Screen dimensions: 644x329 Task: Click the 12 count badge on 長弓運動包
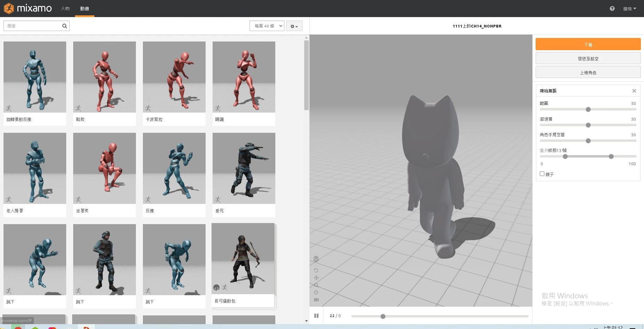(216, 288)
